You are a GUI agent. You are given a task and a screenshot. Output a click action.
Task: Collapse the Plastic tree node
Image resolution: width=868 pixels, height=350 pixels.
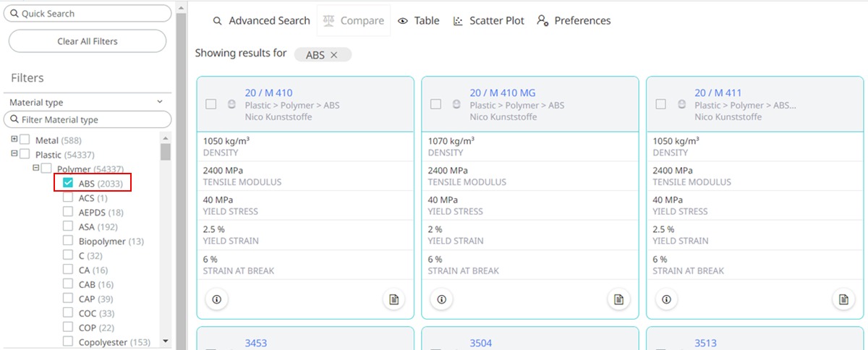(x=14, y=154)
